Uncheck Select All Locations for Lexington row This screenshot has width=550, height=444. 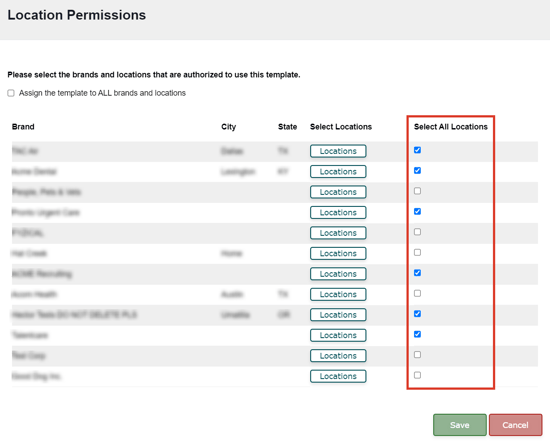click(x=417, y=170)
